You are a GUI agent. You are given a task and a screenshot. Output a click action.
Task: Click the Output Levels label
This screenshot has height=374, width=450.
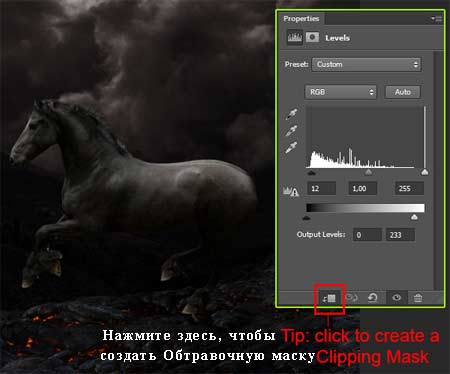click(321, 235)
